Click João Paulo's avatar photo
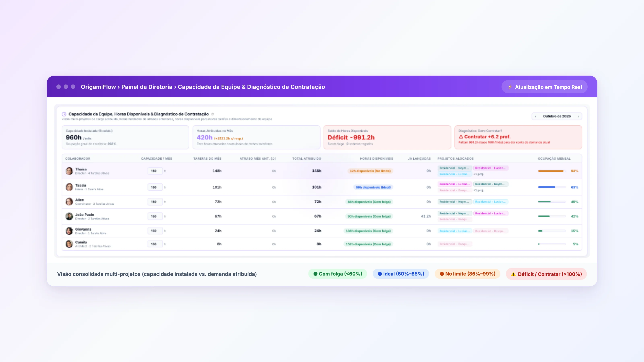The image size is (644, 362). click(69, 216)
